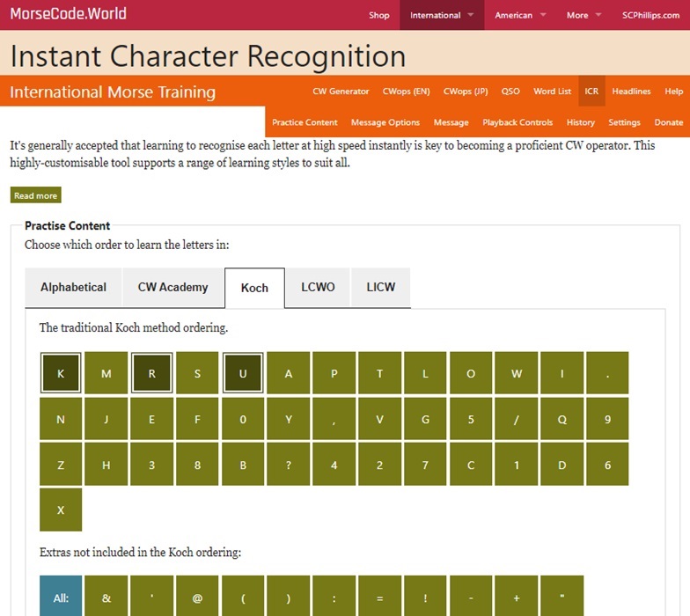Switch to the Alphabetical tab

click(74, 287)
